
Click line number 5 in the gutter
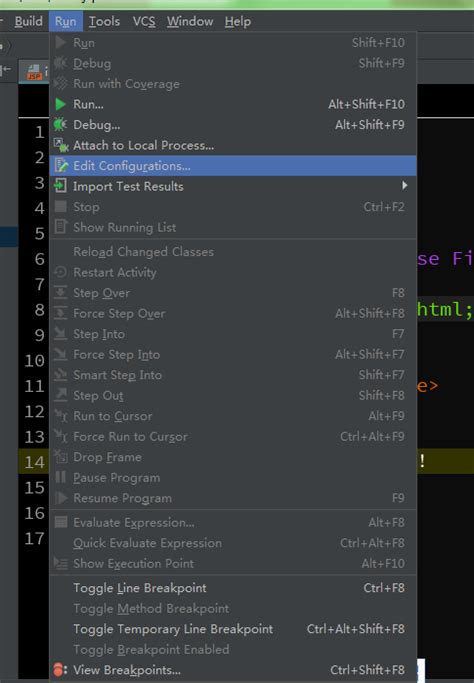coord(40,233)
